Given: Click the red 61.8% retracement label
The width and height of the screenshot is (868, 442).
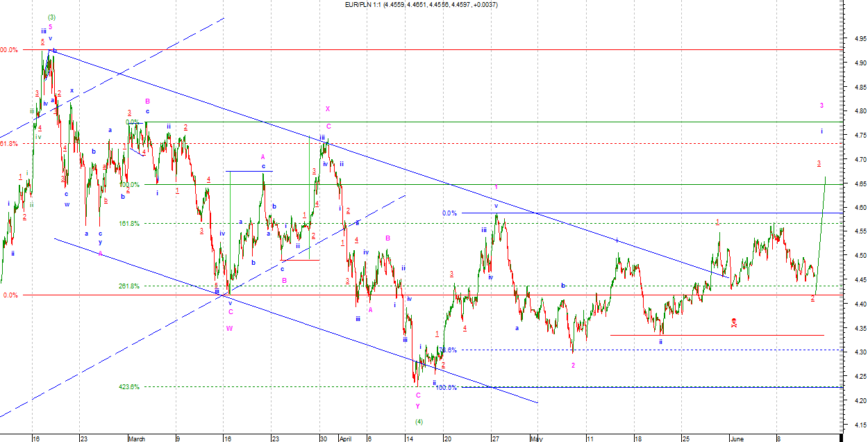Looking at the screenshot, I should (x=8, y=143).
